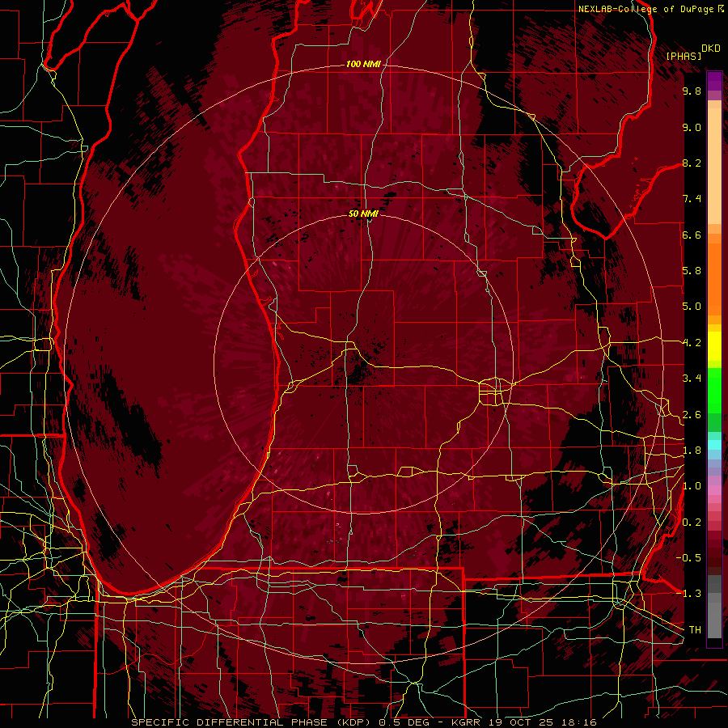Pick the yellow segment of the color scale

(714, 346)
